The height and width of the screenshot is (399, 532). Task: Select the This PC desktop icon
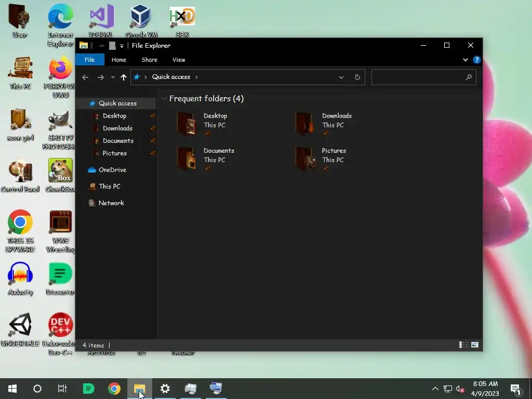tap(20, 73)
